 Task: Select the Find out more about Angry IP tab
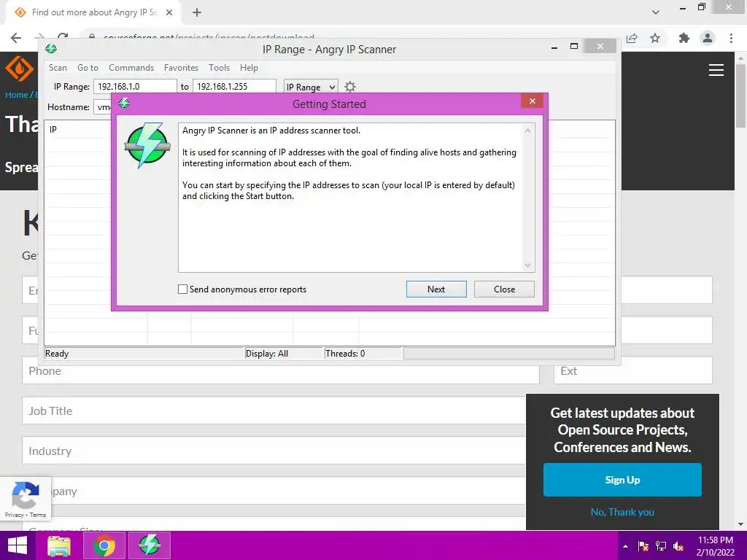click(x=94, y=12)
